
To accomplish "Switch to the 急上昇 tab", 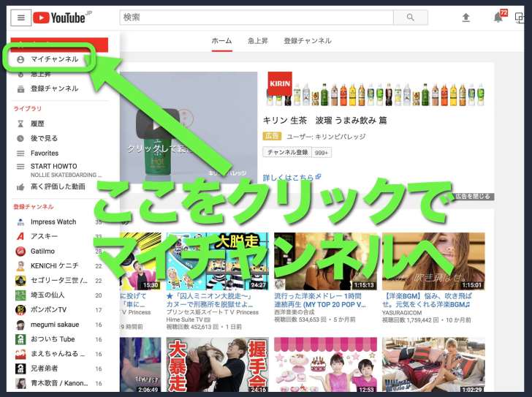I will pyautogui.click(x=258, y=41).
